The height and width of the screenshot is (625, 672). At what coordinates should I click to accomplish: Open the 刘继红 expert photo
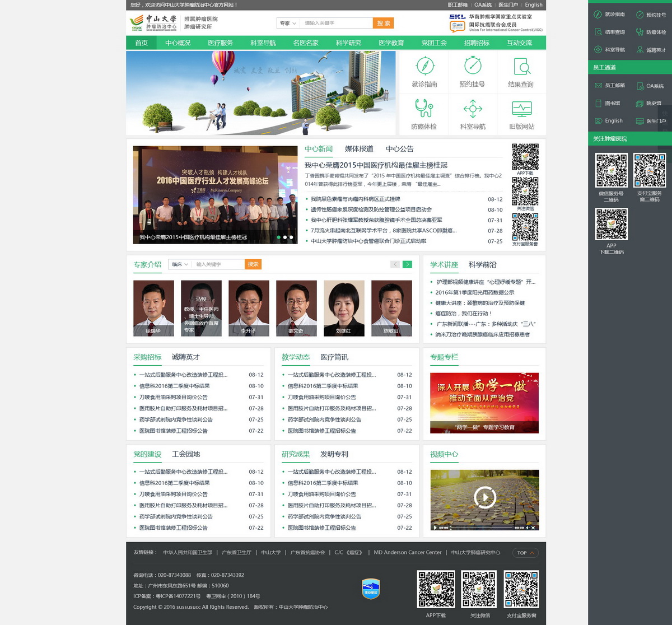[x=344, y=308]
